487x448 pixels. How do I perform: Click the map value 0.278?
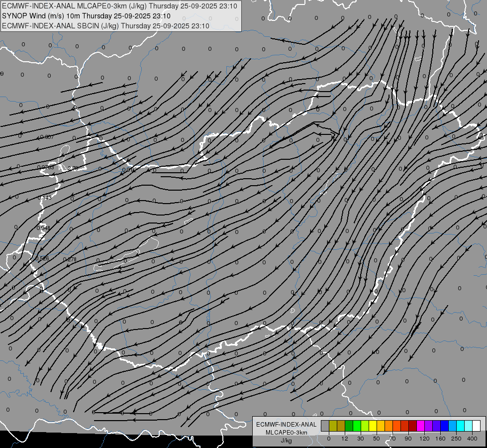pos(70,259)
